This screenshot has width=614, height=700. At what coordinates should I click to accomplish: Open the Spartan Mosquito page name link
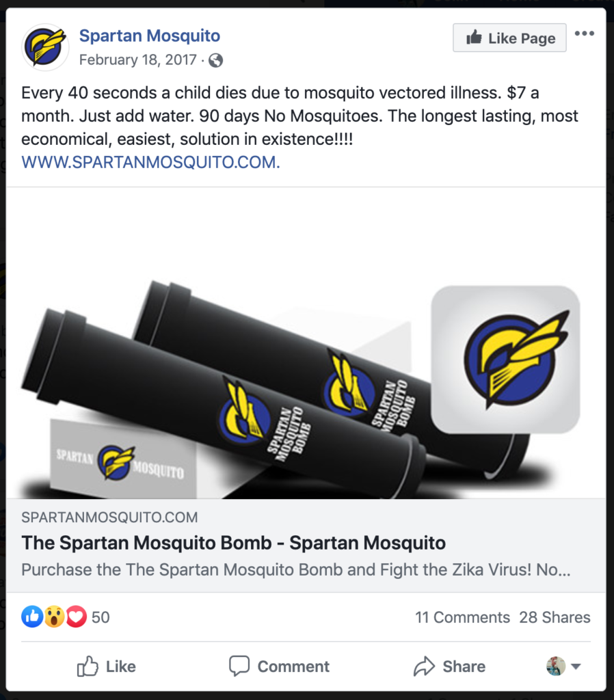(x=150, y=36)
